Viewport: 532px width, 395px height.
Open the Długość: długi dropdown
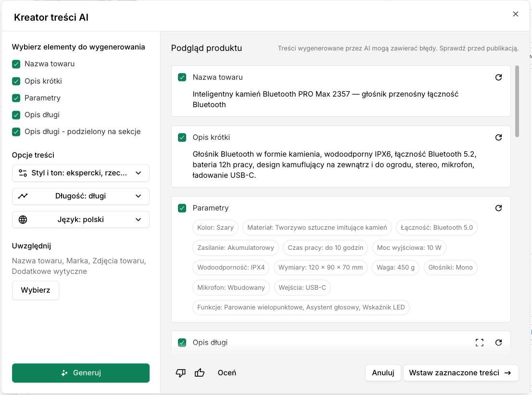[81, 196]
